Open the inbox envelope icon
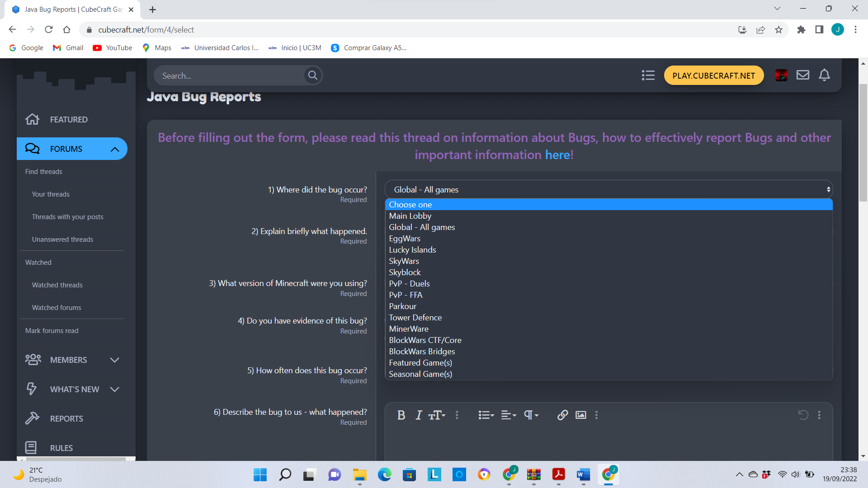The width and height of the screenshot is (868, 488). click(x=802, y=75)
